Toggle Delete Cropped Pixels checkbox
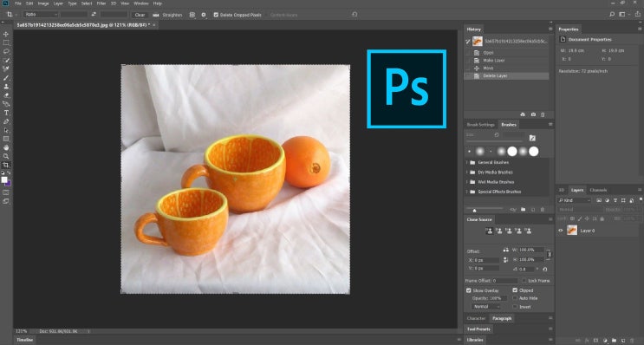644x345 pixels. point(216,15)
